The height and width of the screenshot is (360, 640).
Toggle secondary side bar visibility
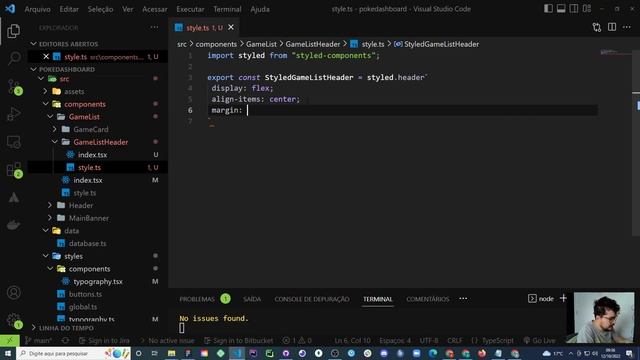coord(573,9)
